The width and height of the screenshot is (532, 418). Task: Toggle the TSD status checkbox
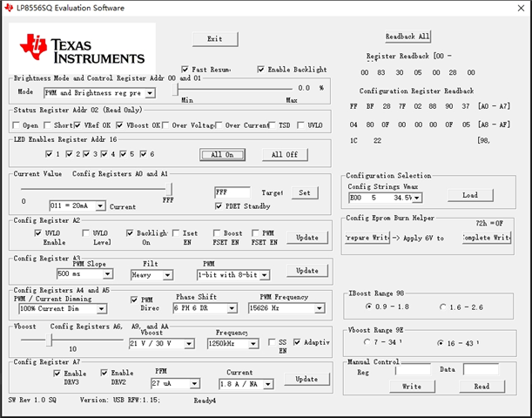coord(273,125)
